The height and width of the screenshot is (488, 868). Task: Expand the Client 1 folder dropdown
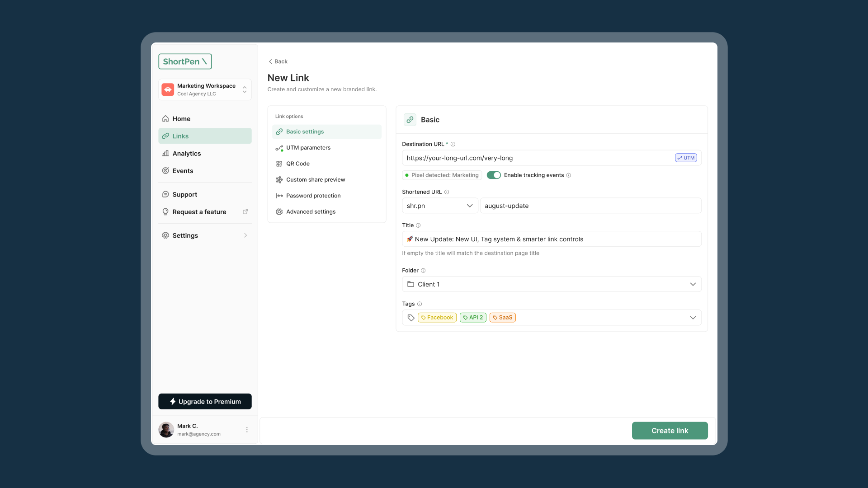[x=551, y=284]
